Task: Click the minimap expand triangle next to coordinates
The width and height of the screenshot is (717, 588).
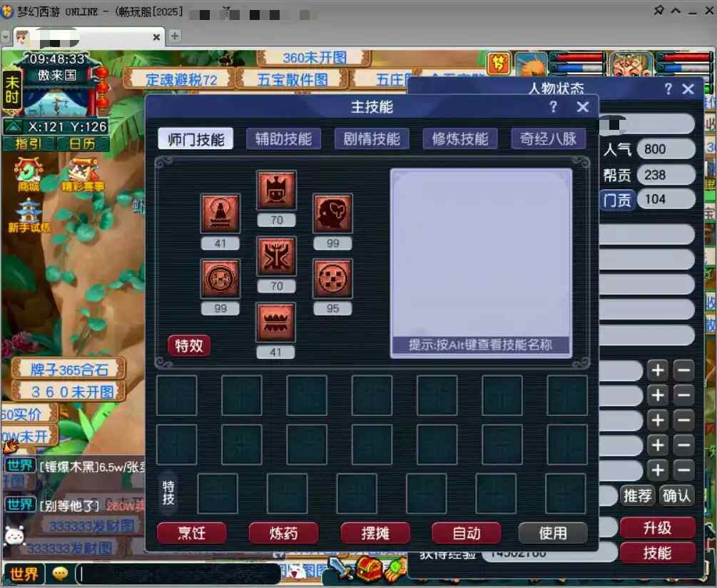Action: click(x=14, y=126)
